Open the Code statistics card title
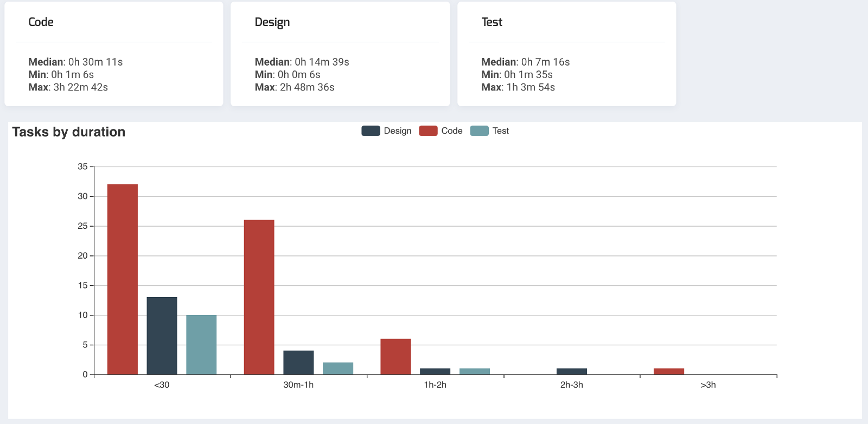The image size is (868, 424). tap(41, 22)
